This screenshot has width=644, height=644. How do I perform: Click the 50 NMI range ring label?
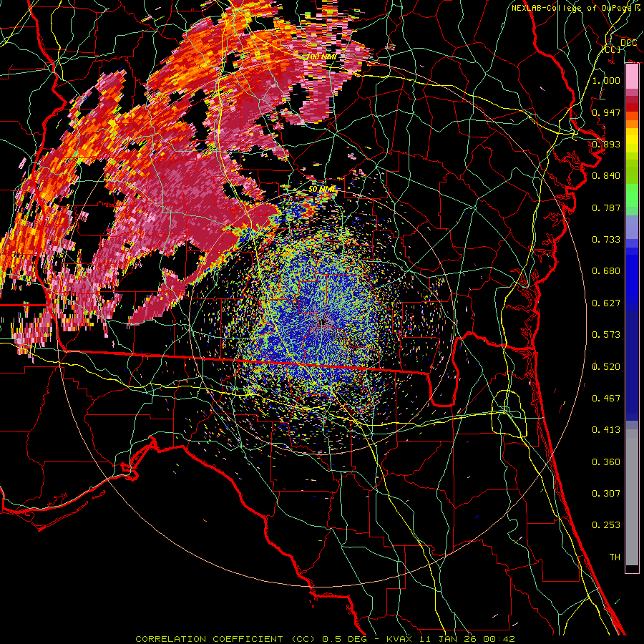[321, 190]
